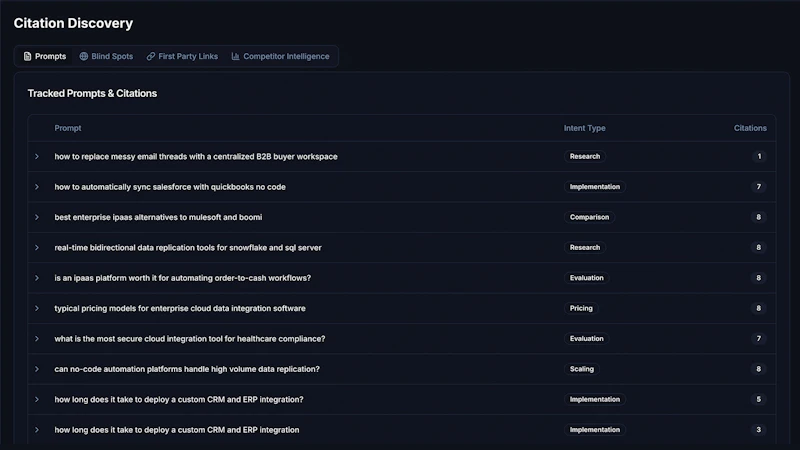Image resolution: width=800 pixels, height=450 pixels.
Task: Select prompt text about messy email threads
Action: [x=196, y=157]
